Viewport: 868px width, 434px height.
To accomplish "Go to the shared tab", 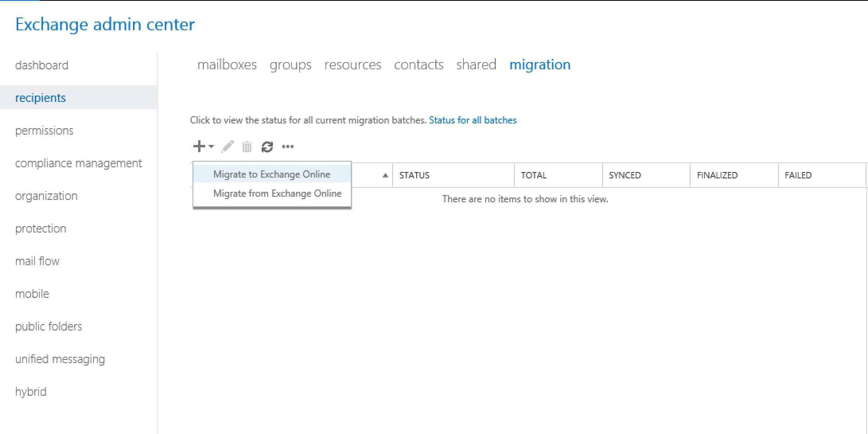I will (x=476, y=65).
